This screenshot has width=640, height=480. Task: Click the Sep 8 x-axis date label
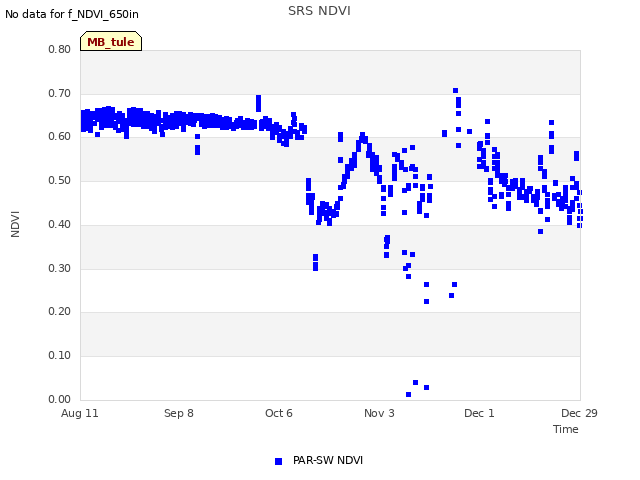(179, 413)
